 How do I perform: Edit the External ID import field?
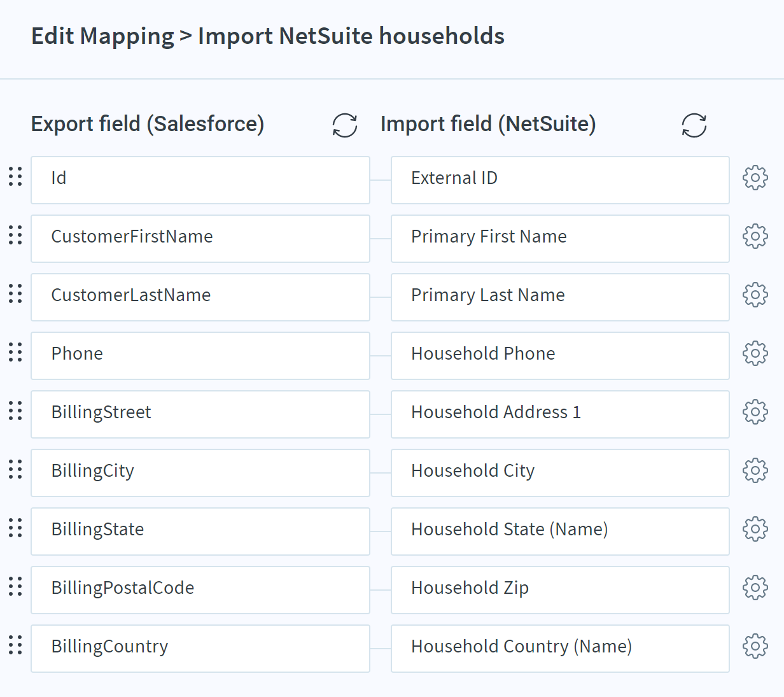(x=560, y=180)
